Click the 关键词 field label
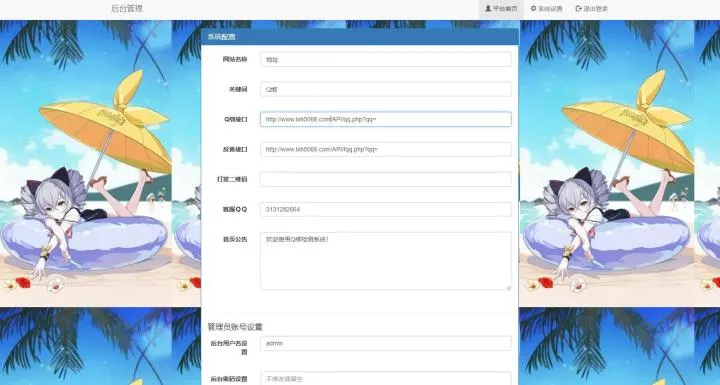This screenshot has width=720, height=385. pos(238,89)
